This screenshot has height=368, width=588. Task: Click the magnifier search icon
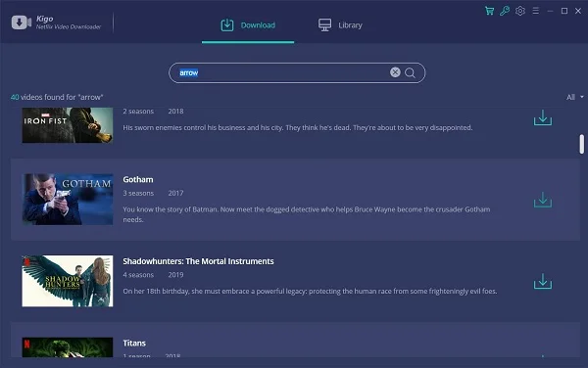click(x=410, y=72)
